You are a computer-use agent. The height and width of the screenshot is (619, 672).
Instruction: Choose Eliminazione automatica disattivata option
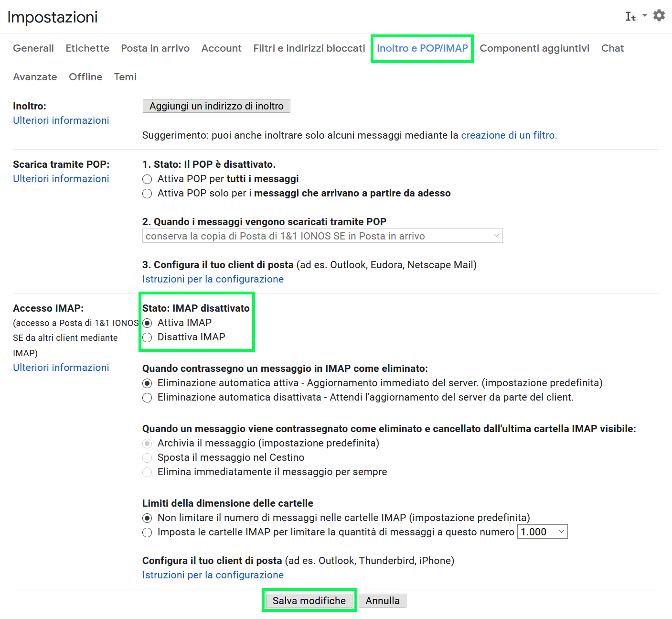[x=147, y=398]
